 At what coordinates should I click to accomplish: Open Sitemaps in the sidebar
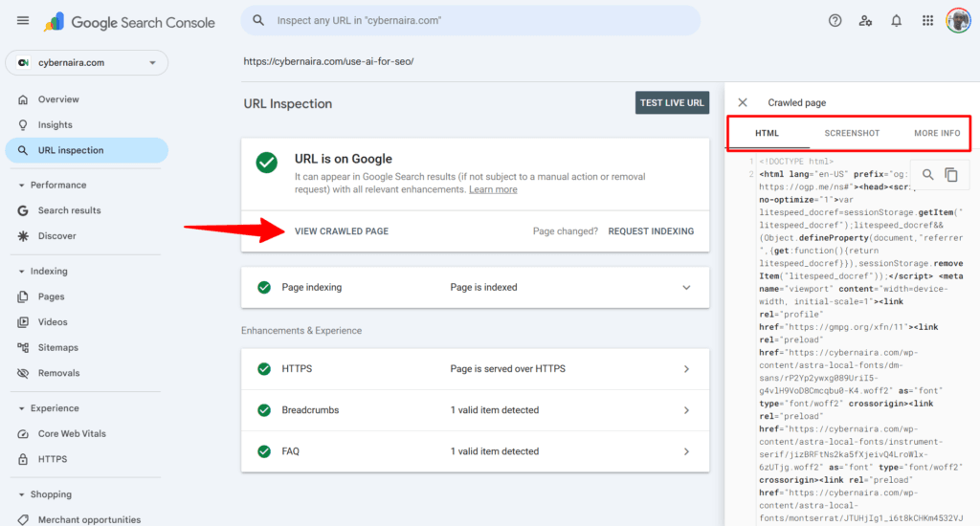tap(58, 347)
